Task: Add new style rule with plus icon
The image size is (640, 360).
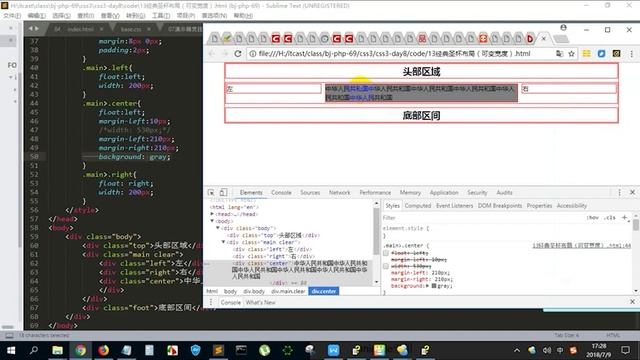Action: click(624, 218)
